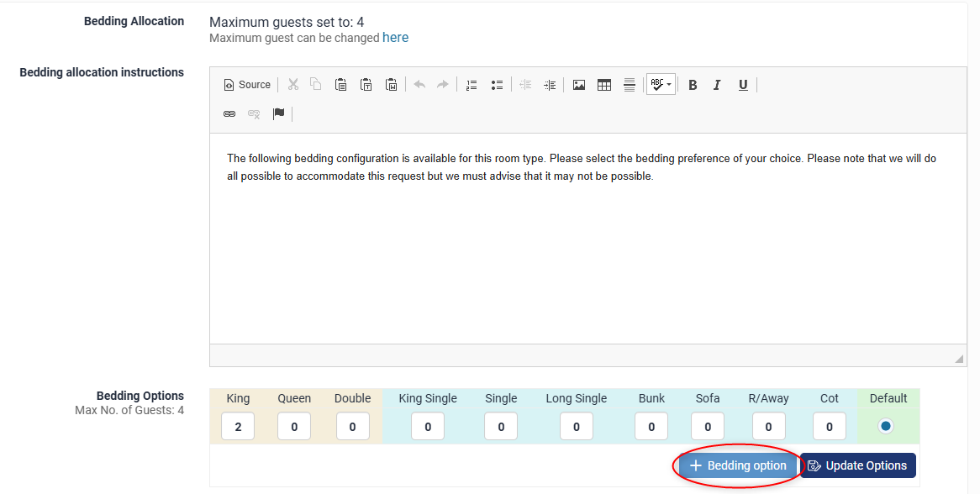This screenshot has height=494, width=980.
Task: Click the Update Options button
Action: coord(857,465)
